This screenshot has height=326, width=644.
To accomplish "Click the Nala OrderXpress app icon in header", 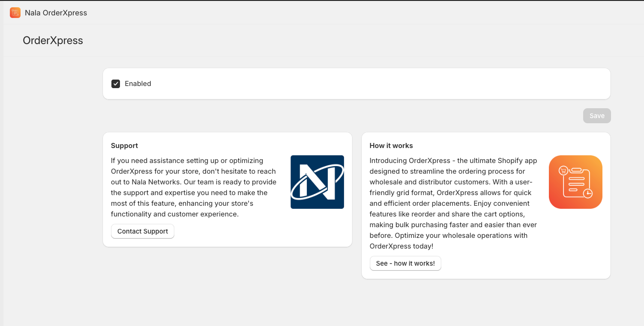I will [x=15, y=13].
